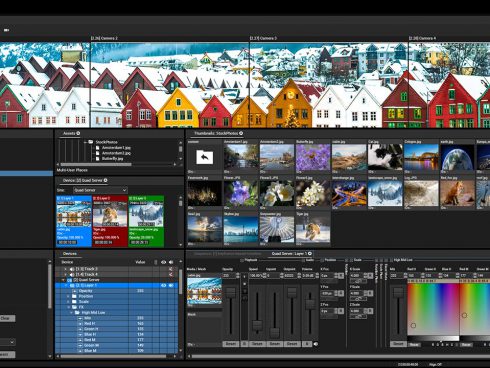490x368 pixels.
Task: Select the green Layer 3 tile with snowy landscape
Action: (146, 221)
